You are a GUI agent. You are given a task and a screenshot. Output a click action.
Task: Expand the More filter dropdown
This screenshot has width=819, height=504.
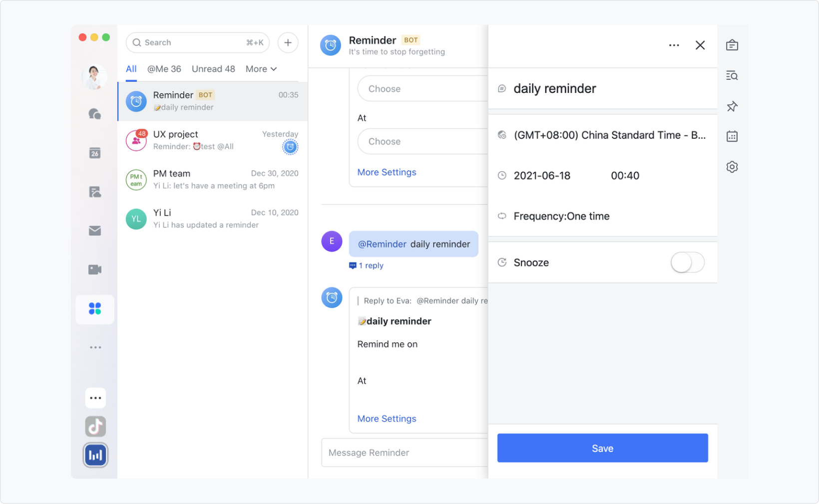coord(261,69)
